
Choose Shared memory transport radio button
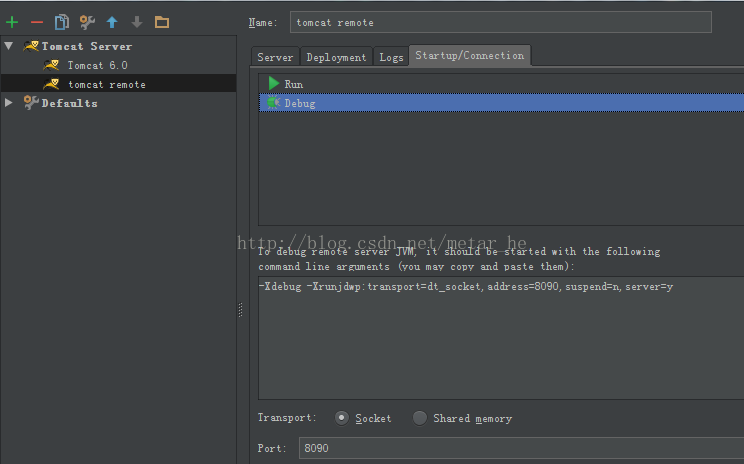[x=419, y=418]
